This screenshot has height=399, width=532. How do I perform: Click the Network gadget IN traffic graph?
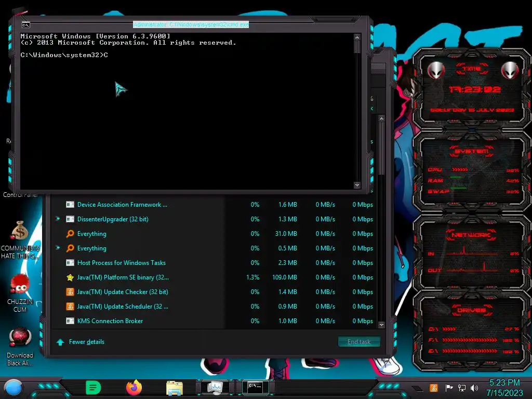coord(472,251)
